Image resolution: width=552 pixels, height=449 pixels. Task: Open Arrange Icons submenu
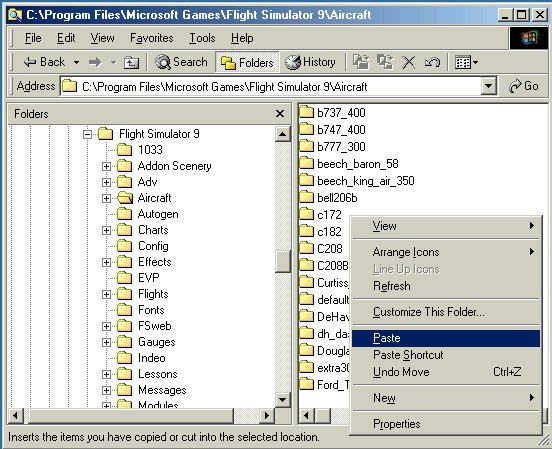tap(446, 252)
